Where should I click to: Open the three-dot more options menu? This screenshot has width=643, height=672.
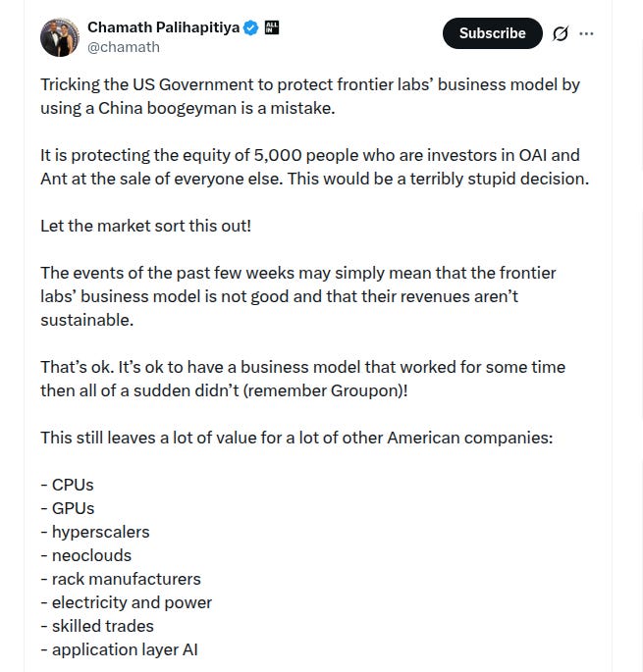click(586, 33)
